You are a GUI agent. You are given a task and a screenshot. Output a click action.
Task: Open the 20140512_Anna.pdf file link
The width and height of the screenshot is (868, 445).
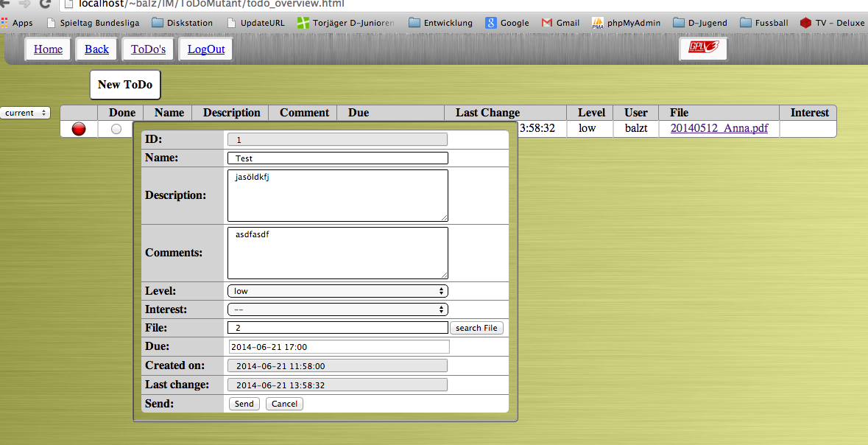tap(718, 128)
